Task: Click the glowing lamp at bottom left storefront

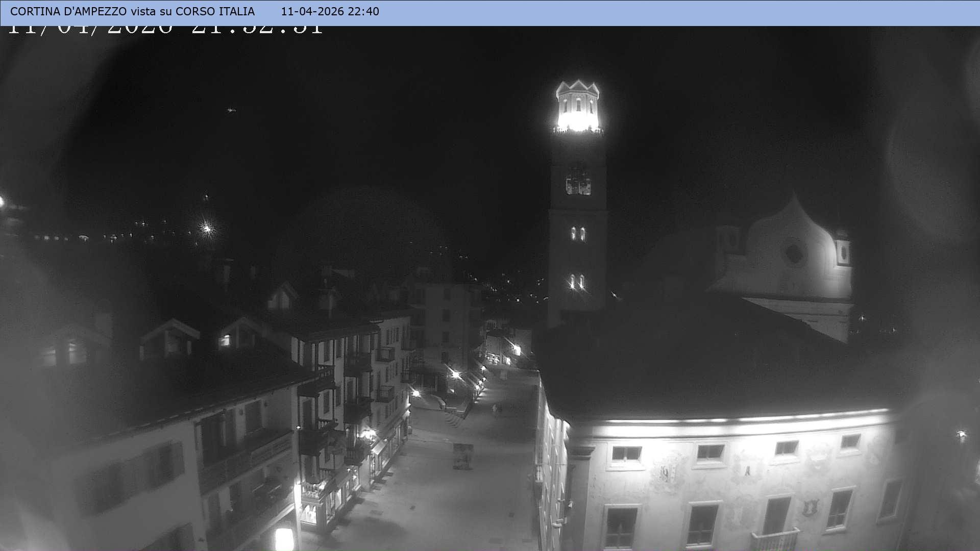Action: tap(284, 539)
